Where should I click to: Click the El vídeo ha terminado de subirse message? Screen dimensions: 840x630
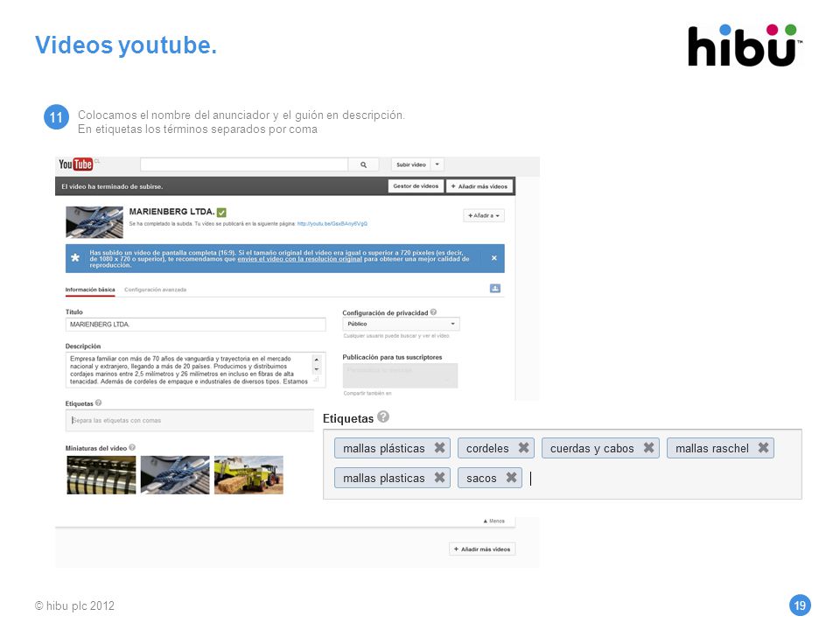pos(112,186)
